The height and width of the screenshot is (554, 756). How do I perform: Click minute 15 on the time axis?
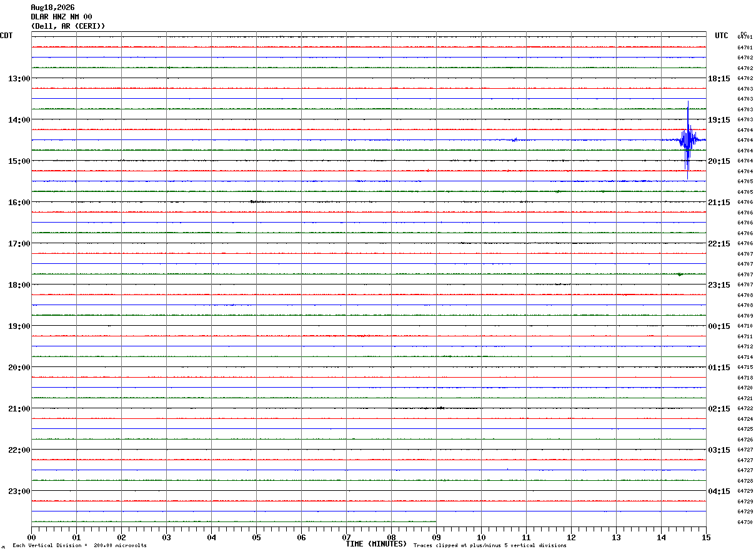[x=706, y=537]
